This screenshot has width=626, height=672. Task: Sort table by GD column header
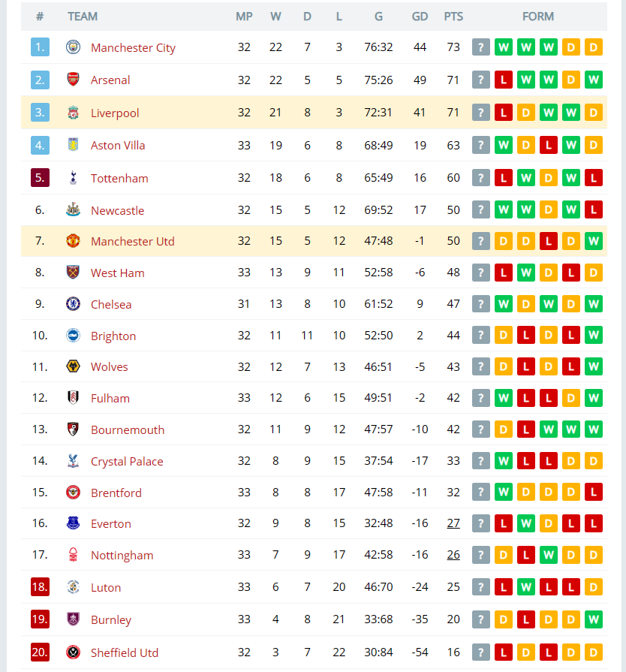(x=420, y=17)
